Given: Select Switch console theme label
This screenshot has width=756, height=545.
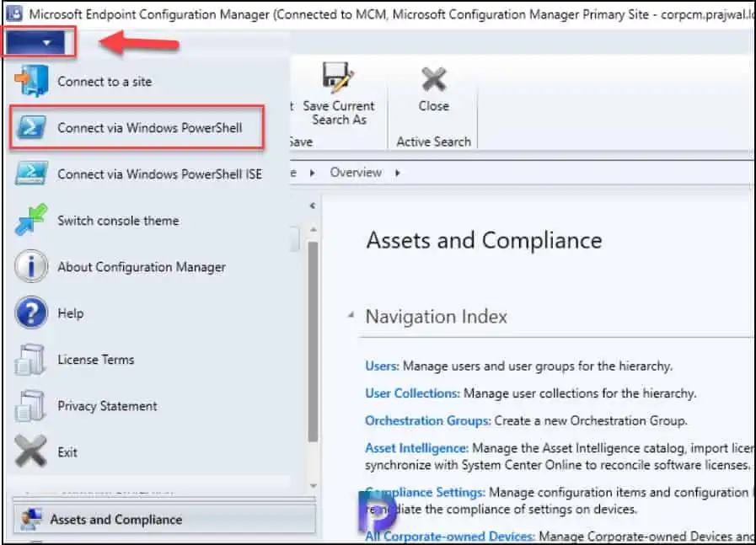Looking at the screenshot, I should [118, 220].
